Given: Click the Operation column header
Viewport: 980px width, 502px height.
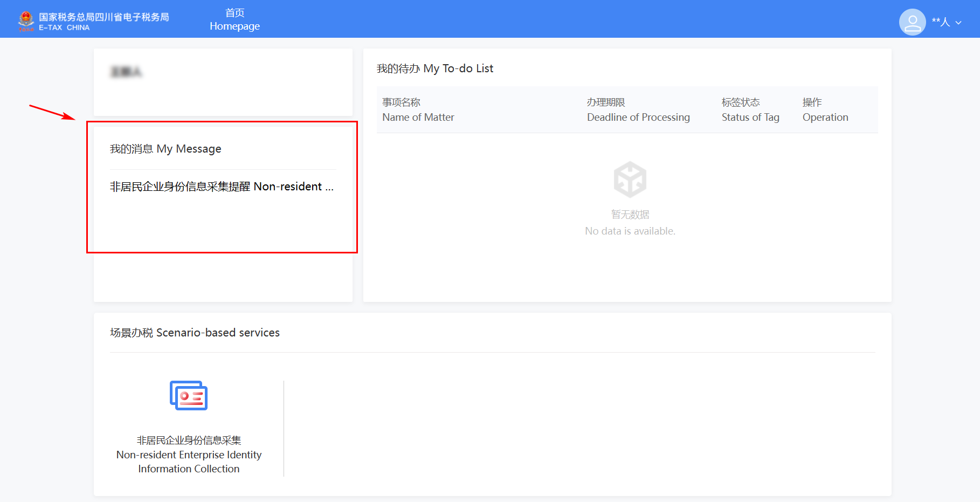Looking at the screenshot, I should pos(825,110).
